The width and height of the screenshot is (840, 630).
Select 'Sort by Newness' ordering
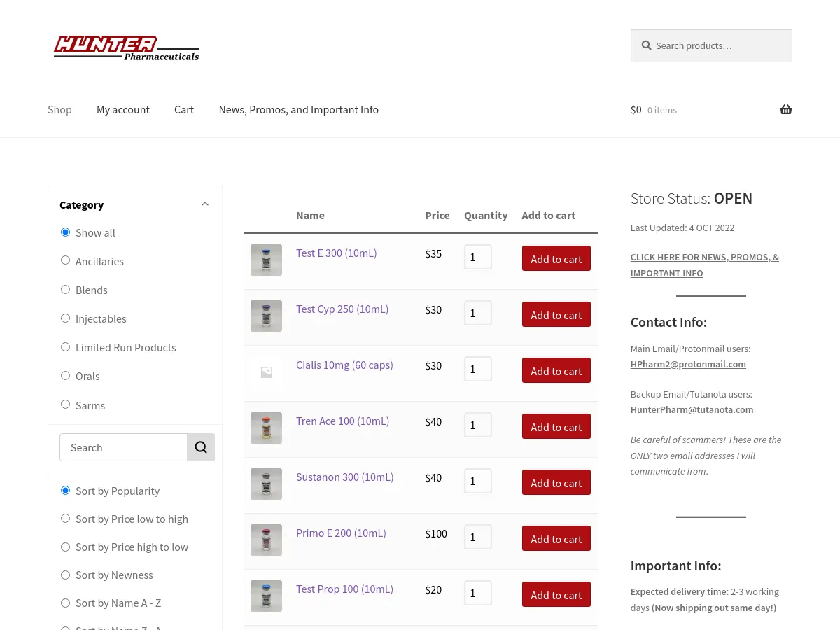65,574
